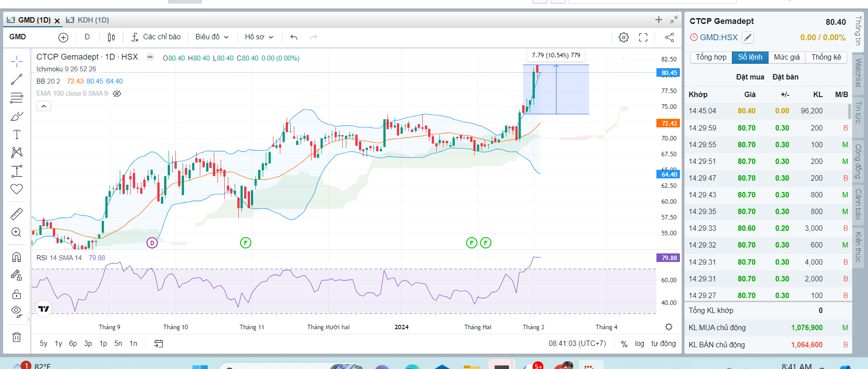Toggle hide all drawings eye icon

[x=17, y=312]
